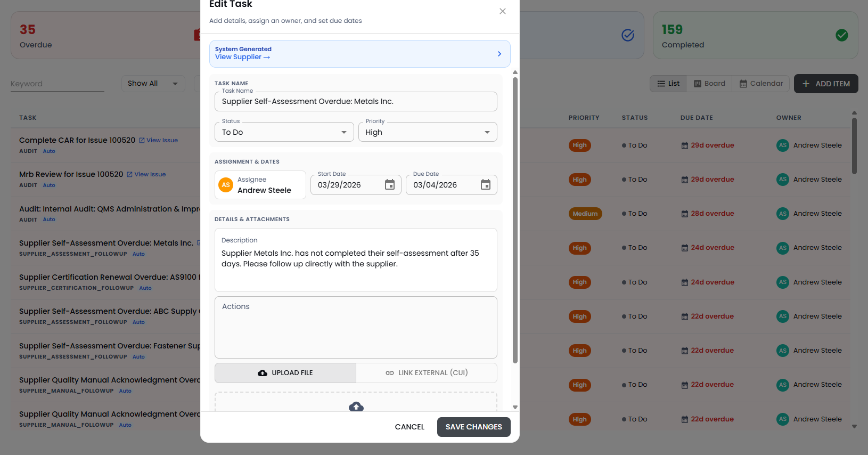
Task: Select the Upload File tab
Action: coord(285,373)
